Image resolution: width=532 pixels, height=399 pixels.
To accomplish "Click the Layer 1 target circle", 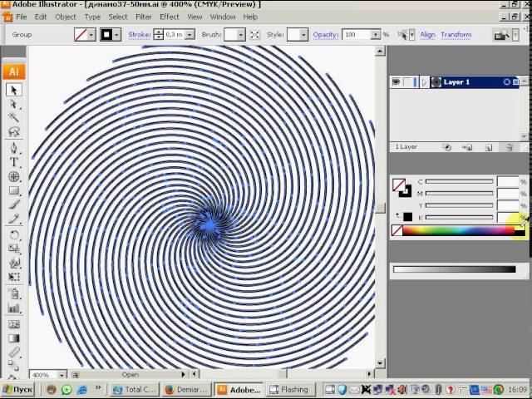I will (x=506, y=82).
